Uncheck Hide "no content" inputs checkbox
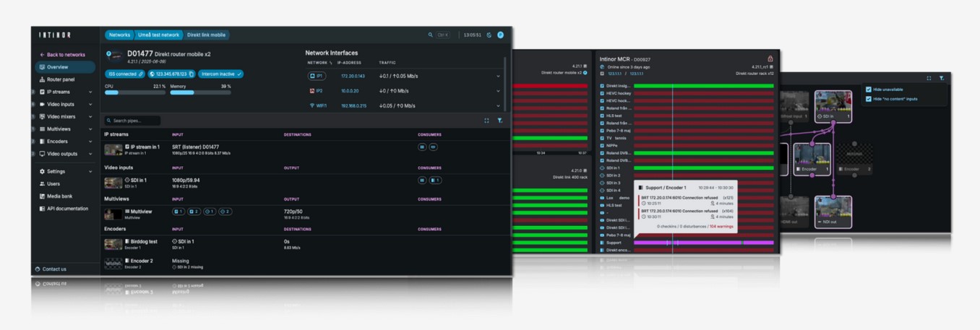 [x=868, y=99]
